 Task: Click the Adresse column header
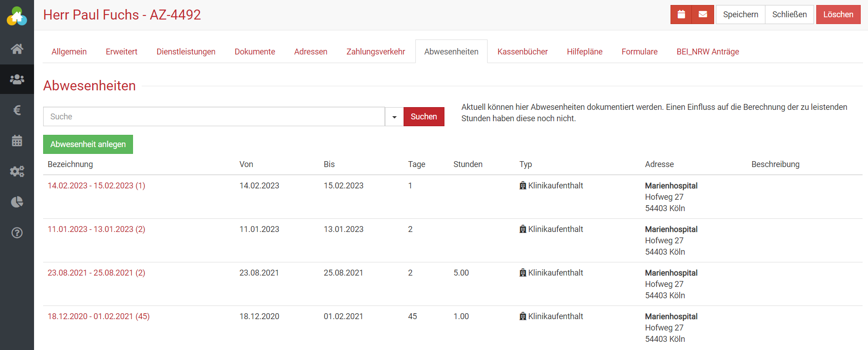pyautogui.click(x=659, y=164)
